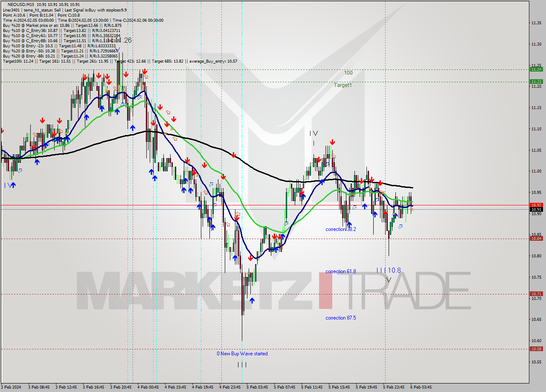This screenshot has height=392, width=546.
Task: Click the red 10.84 price tag
Action: point(536,238)
